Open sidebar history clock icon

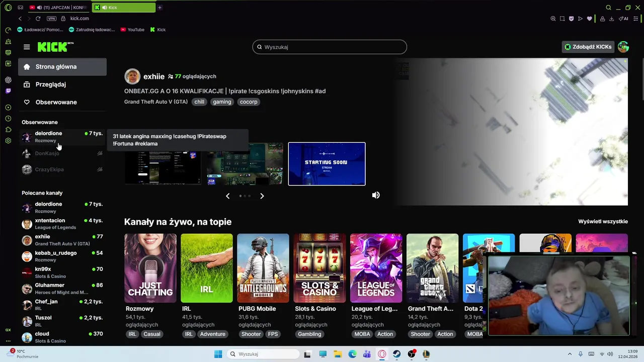(8, 119)
